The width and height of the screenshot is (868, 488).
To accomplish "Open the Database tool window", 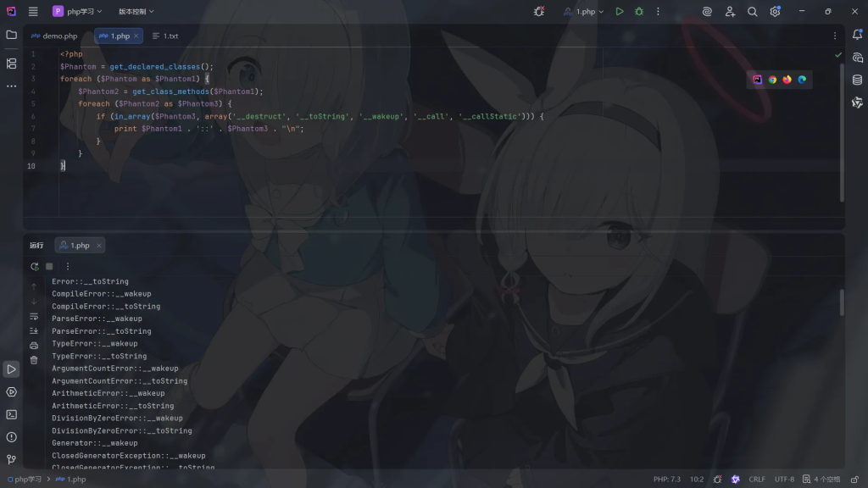I will pos(857,80).
